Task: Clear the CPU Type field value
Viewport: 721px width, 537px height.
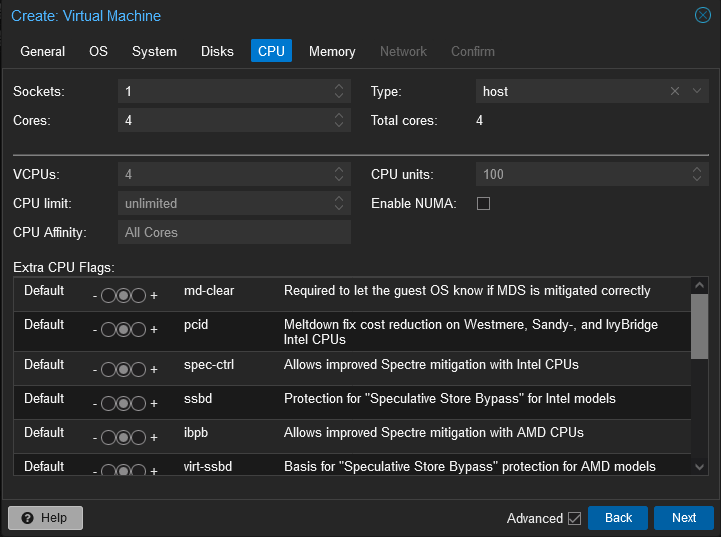Action: click(x=674, y=91)
